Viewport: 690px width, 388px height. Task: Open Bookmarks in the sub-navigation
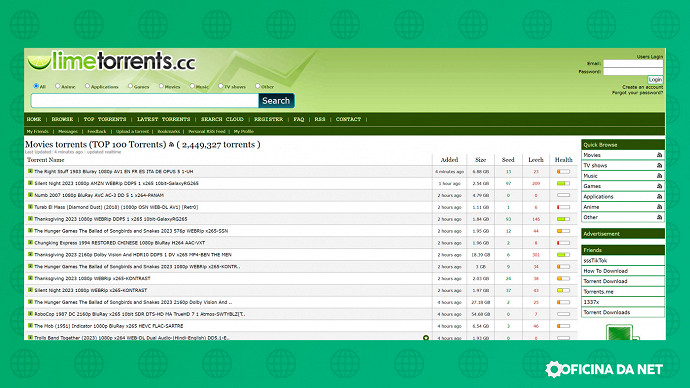click(x=169, y=132)
